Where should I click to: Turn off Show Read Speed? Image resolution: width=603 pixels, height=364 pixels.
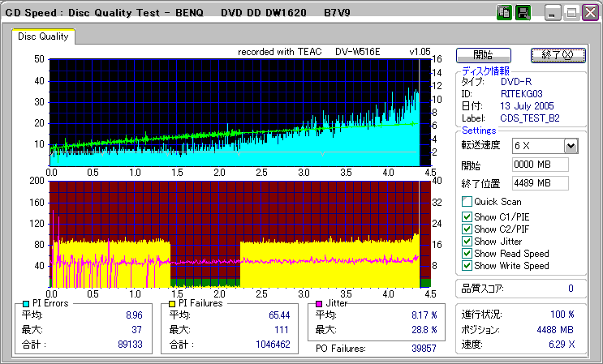point(466,254)
